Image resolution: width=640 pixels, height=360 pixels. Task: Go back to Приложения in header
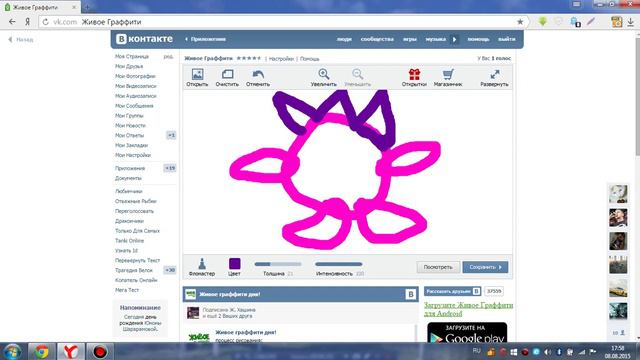click(x=205, y=39)
